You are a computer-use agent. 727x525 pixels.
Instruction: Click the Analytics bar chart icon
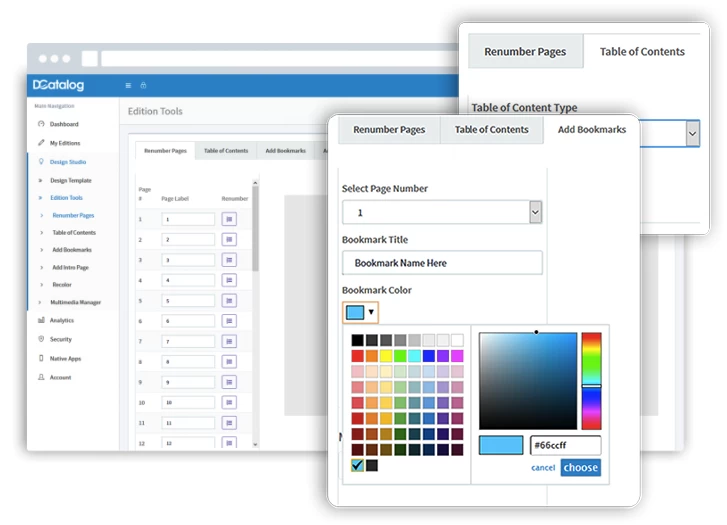41,320
